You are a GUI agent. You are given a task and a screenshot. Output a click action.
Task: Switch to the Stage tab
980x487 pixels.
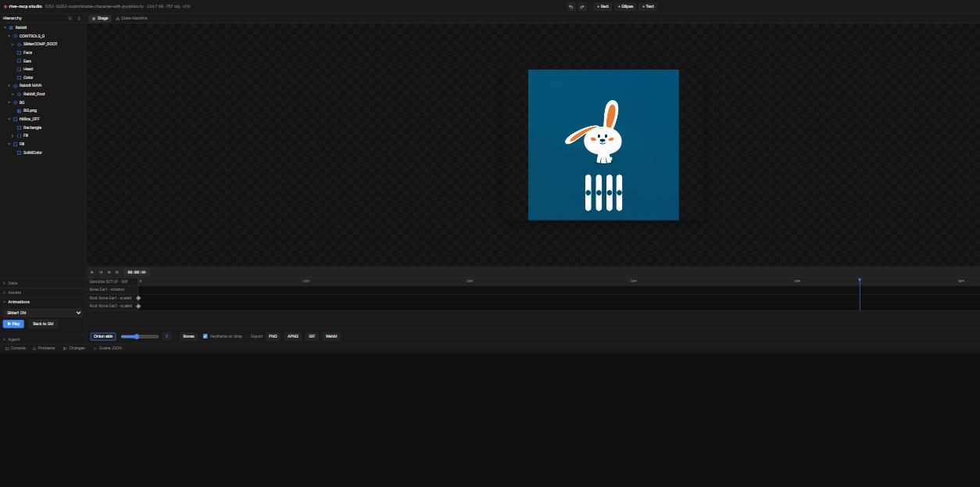pyautogui.click(x=100, y=18)
